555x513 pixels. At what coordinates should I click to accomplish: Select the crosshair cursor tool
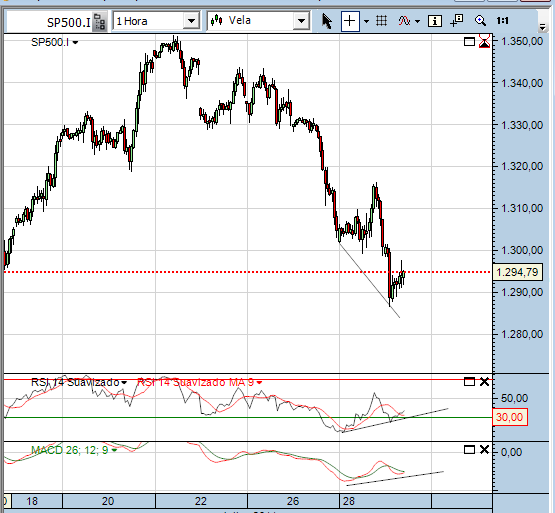click(350, 21)
